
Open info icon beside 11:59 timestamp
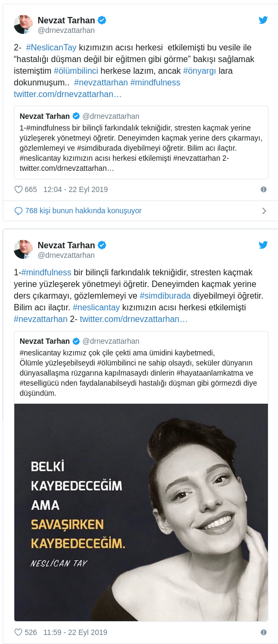coord(264,632)
